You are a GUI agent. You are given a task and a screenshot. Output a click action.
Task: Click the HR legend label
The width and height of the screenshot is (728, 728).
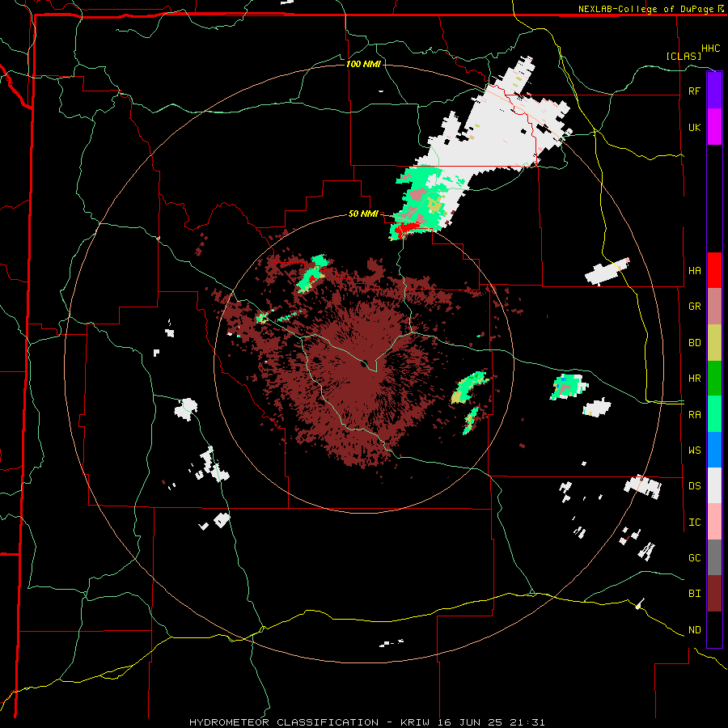[695, 379]
